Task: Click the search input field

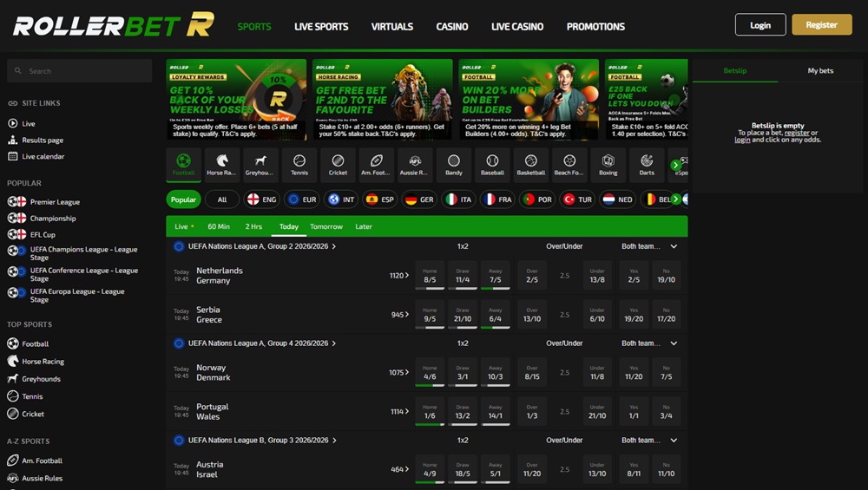Action: pyautogui.click(x=80, y=71)
